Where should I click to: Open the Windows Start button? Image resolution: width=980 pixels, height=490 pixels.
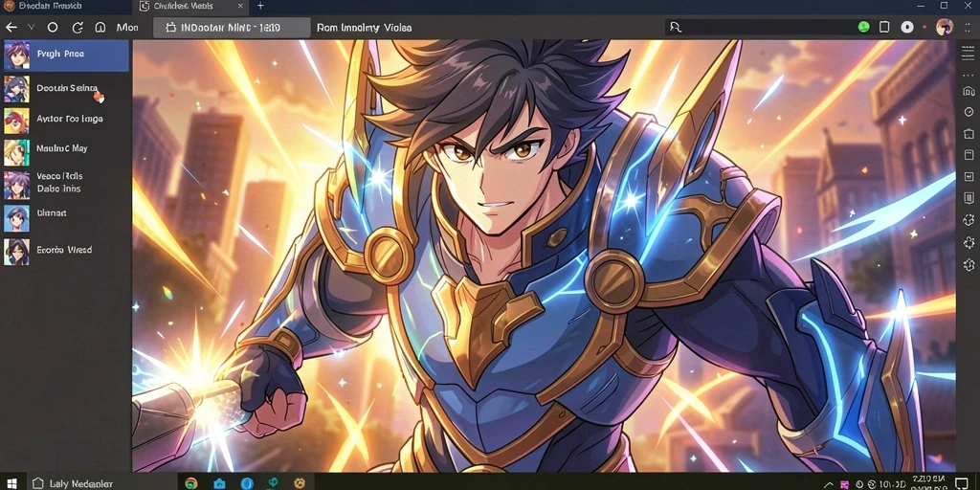click(x=11, y=483)
